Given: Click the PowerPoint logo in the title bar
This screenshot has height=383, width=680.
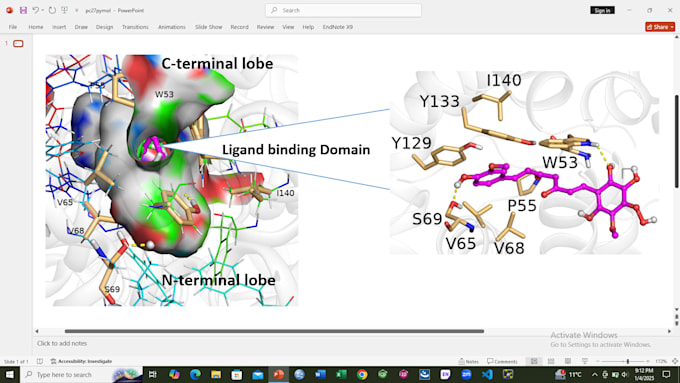Looking at the screenshot, I should pos(9,10).
